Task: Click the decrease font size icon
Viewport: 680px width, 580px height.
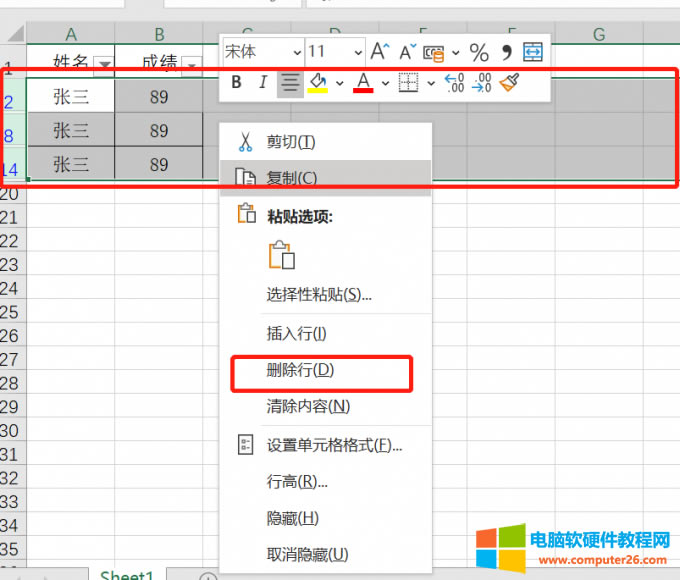Action: 407,52
